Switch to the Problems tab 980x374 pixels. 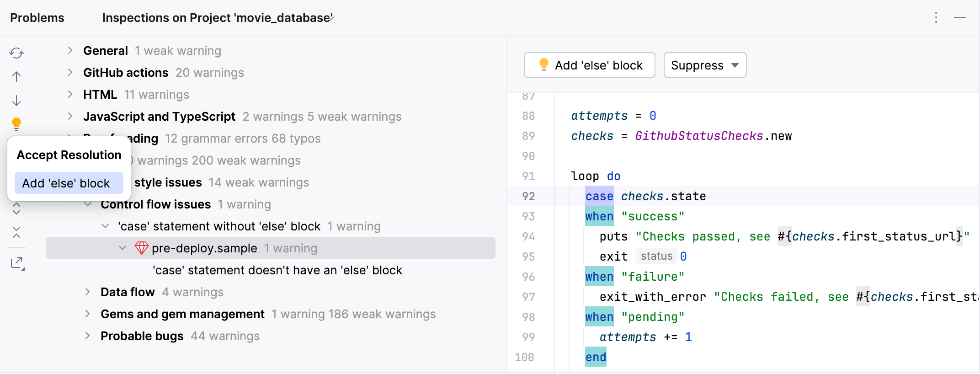point(37,18)
